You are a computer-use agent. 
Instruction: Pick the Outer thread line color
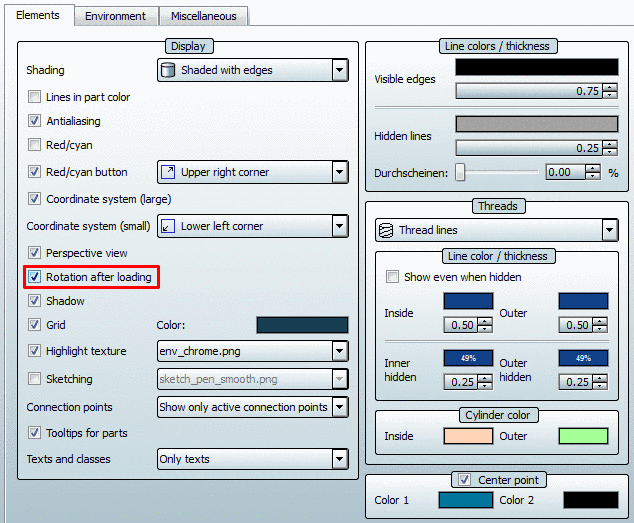coord(583,301)
